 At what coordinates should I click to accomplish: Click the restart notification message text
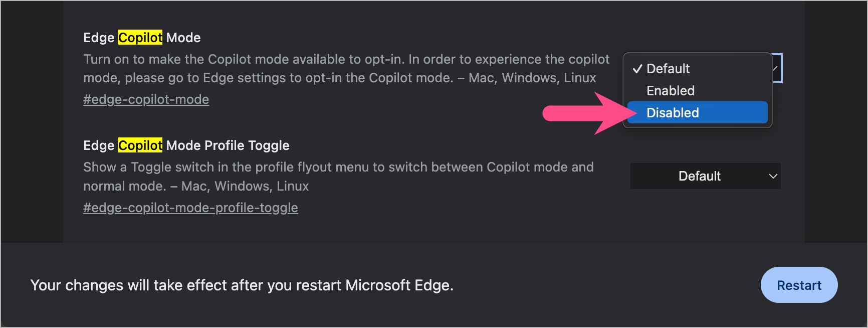click(242, 285)
